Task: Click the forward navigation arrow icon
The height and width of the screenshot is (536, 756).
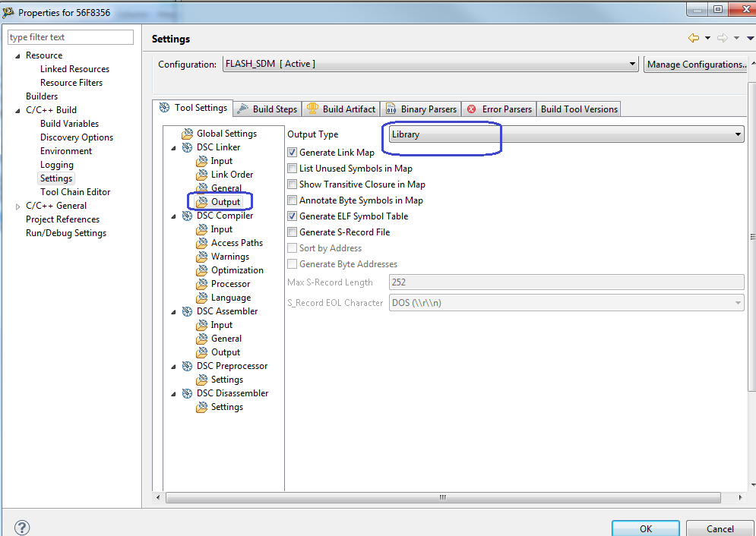Action: [x=723, y=38]
